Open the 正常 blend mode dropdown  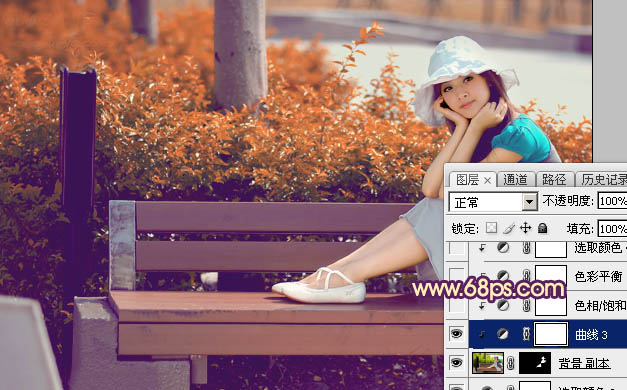click(493, 202)
